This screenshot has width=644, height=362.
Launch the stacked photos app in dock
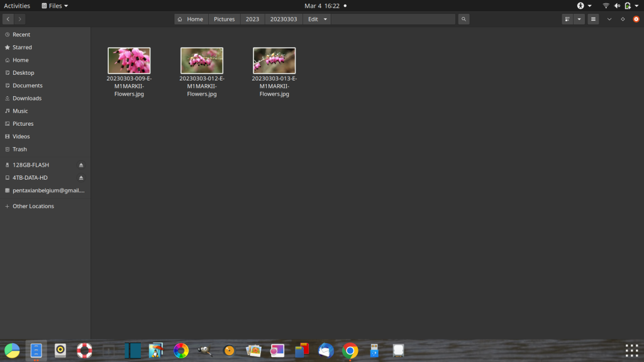click(x=253, y=351)
